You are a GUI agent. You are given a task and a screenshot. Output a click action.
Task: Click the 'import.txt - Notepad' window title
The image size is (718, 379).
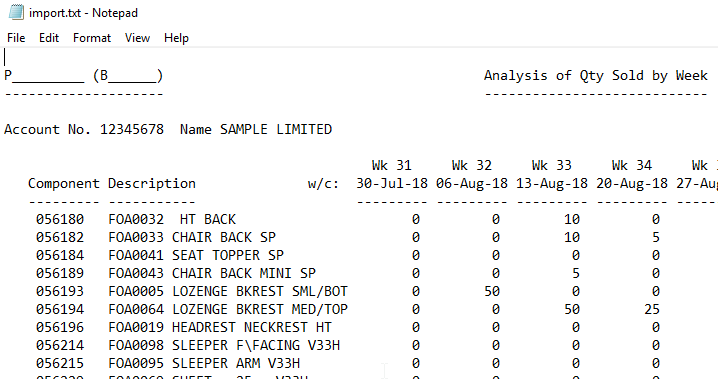[83, 13]
